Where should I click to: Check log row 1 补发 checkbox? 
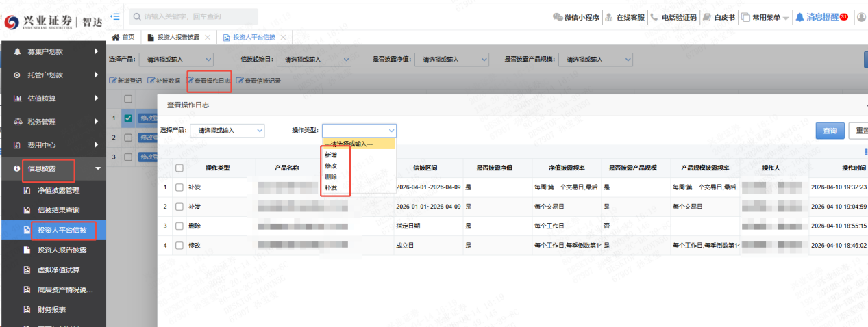(179, 187)
